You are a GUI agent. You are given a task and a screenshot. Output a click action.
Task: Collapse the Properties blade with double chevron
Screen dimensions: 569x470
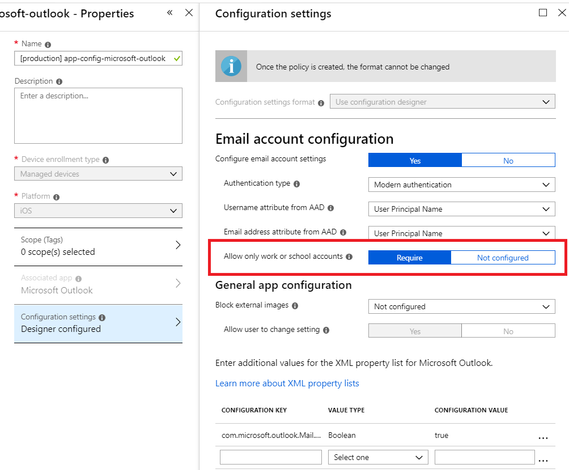tap(170, 13)
